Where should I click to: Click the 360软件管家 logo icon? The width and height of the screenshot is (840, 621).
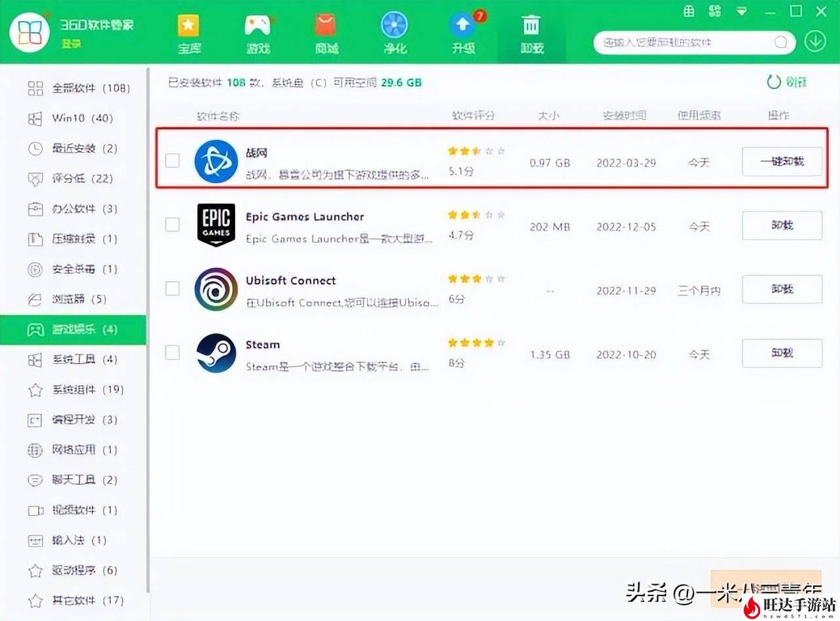point(30,31)
